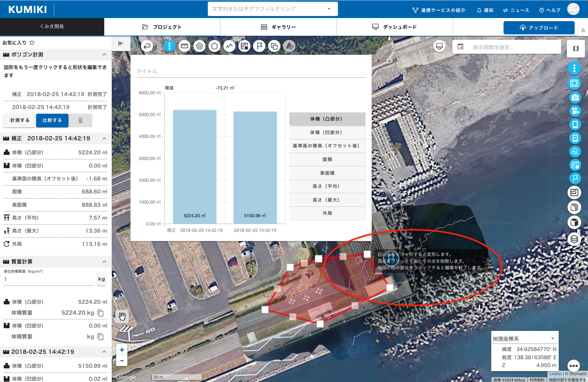588x382 pixels.
Task: Toggle the hand pan mode on map
Action: click(122, 317)
